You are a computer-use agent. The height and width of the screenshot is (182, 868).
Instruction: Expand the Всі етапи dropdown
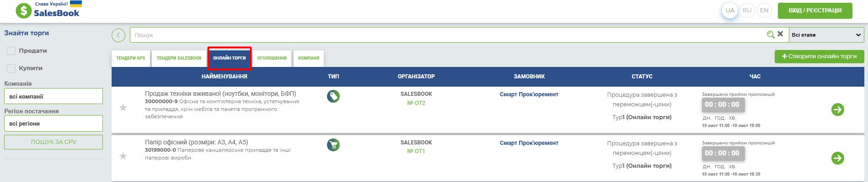[826, 35]
